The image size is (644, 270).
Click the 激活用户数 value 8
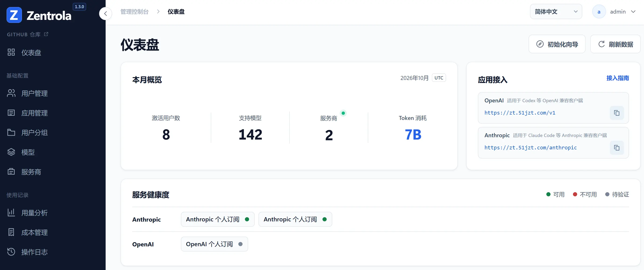point(166,134)
